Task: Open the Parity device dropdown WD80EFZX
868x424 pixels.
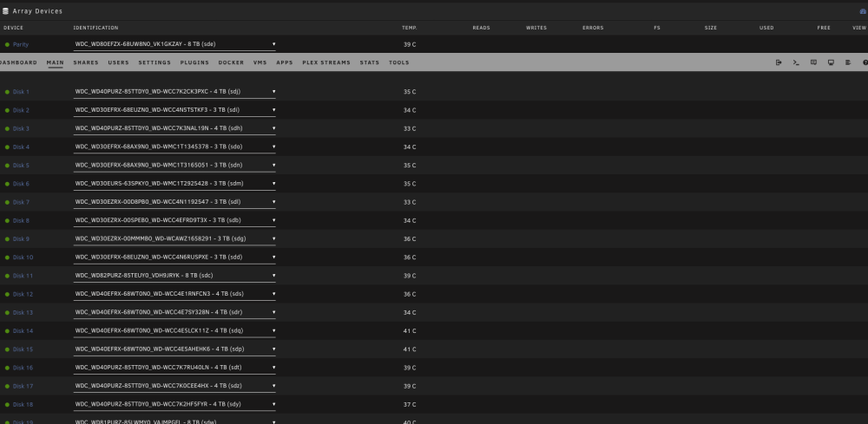Action: pos(174,44)
